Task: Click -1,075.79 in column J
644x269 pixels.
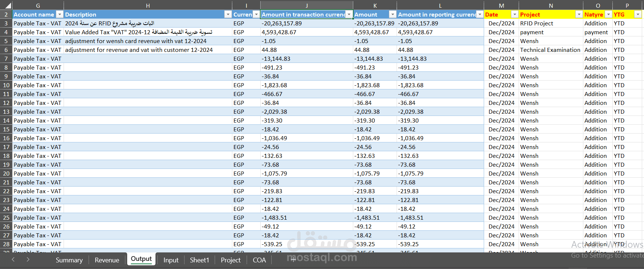Action: pos(307,173)
